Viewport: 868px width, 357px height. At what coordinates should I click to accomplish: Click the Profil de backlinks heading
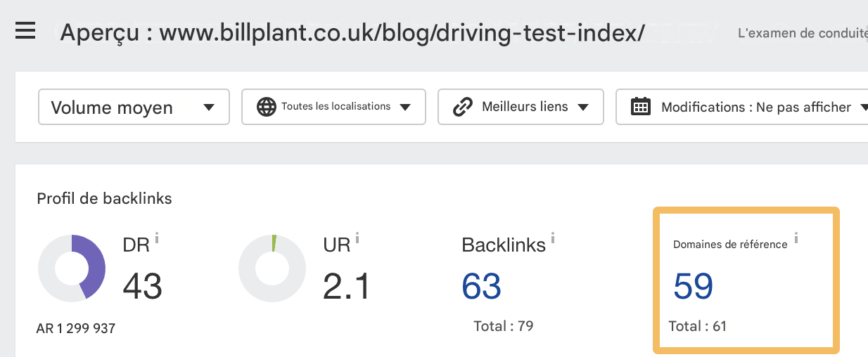(104, 199)
